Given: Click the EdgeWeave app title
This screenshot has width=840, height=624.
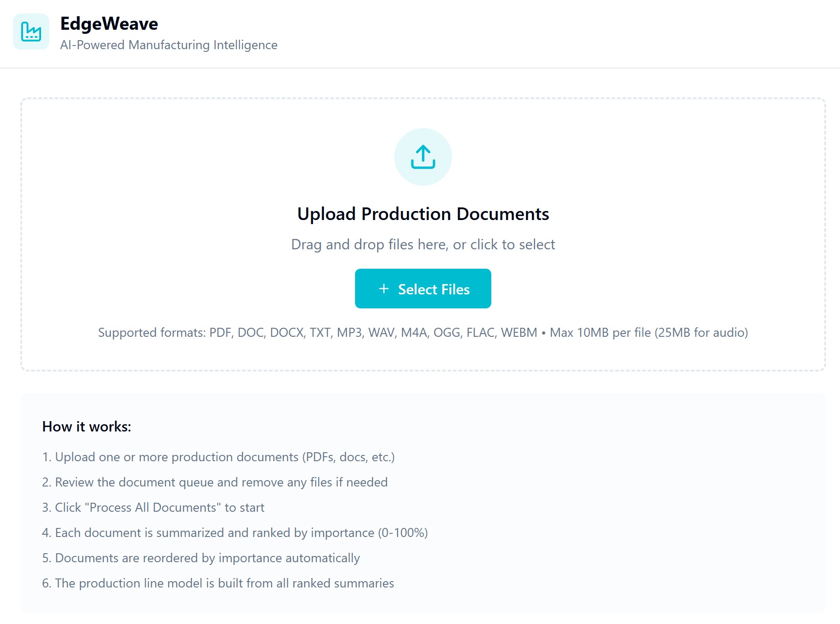Looking at the screenshot, I should tap(109, 24).
